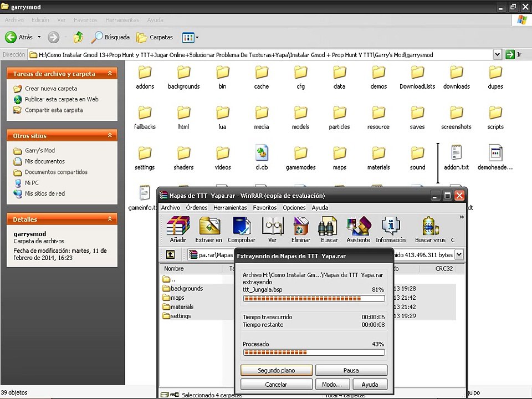Click the Procesado progress bar
This screenshot has height=399, width=532.
tap(314, 352)
